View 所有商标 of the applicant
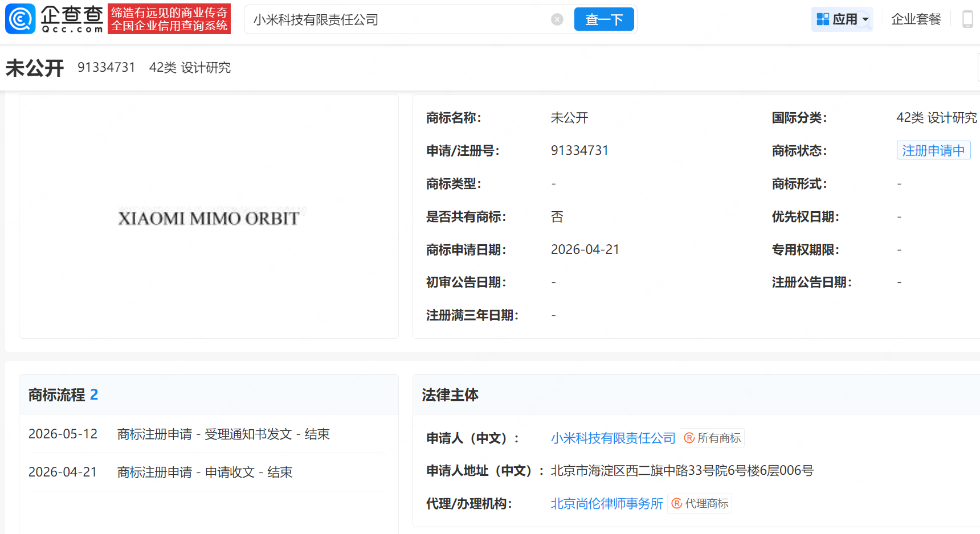This screenshot has width=980, height=534. coord(712,438)
